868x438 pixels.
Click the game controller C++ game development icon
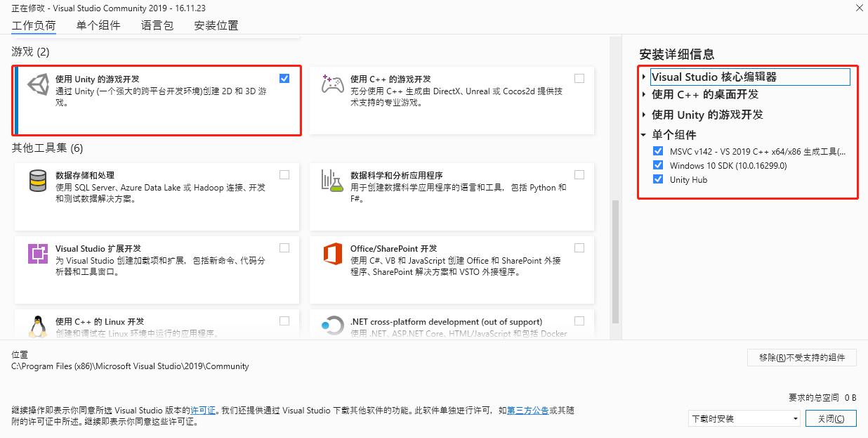332,84
